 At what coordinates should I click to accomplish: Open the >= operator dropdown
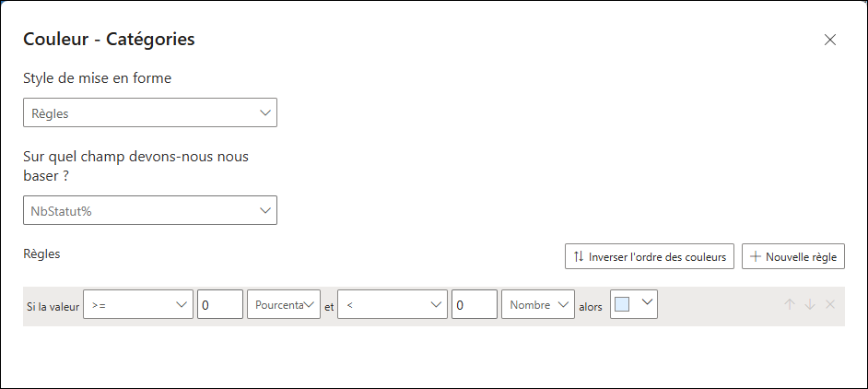(x=137, y=305)
